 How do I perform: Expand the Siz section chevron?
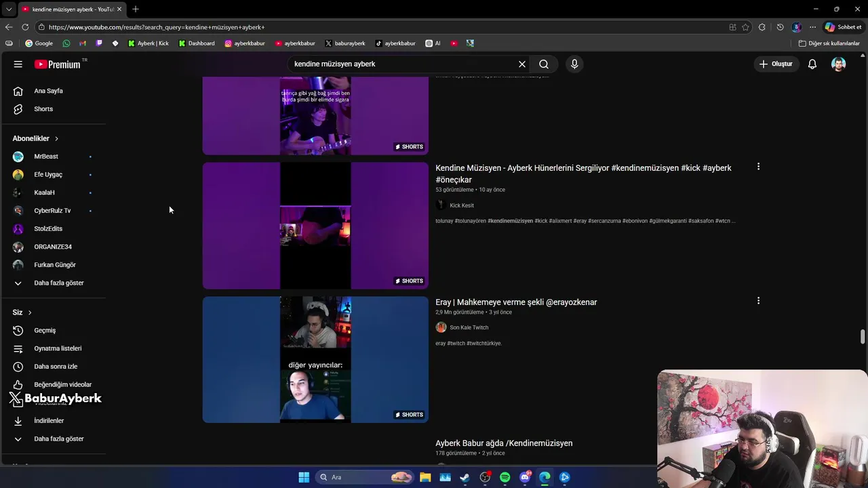30,312
